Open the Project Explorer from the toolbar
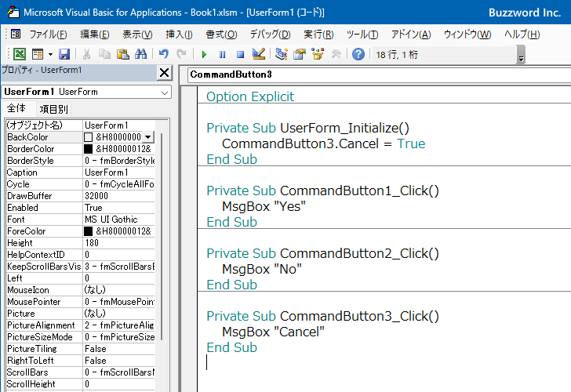 [281, 54]
